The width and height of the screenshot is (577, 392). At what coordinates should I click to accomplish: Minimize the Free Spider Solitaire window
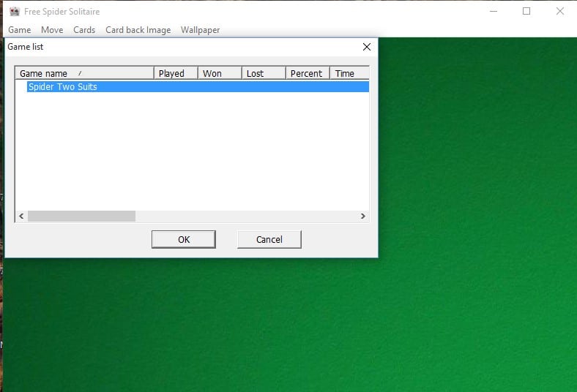coord(494,12)
